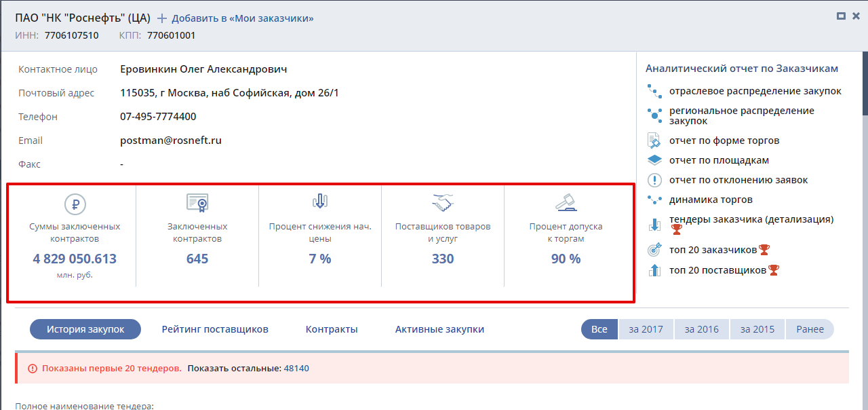Click the admission percentage 90 %
868x410 pixels.
(x=566, y=259)
